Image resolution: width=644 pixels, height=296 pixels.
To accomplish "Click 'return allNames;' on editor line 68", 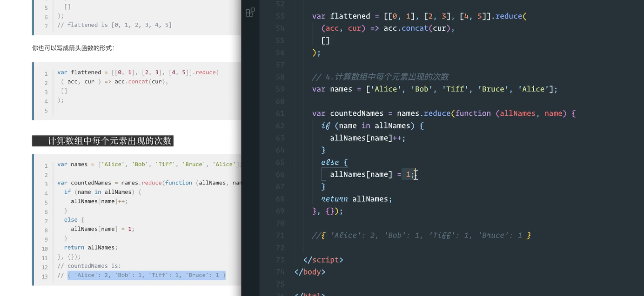I will (356, 199).
